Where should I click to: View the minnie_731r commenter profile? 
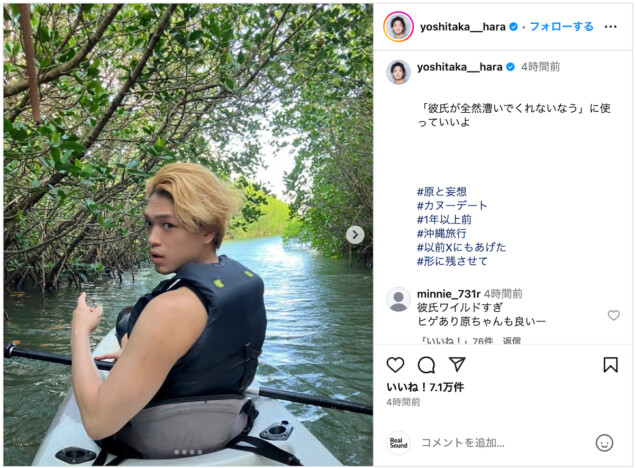point(449,294)
